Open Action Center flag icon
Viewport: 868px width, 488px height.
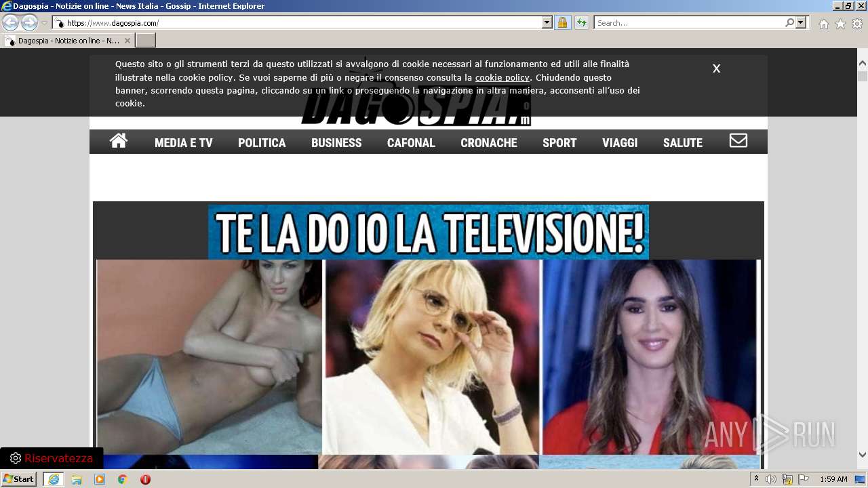(x=804, y=479)
